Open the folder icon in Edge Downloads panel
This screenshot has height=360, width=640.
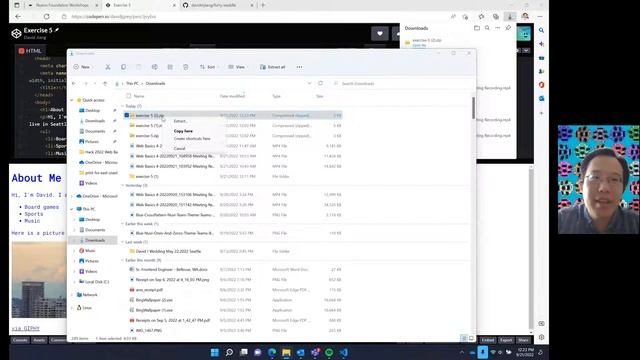(x=477, y=28)
